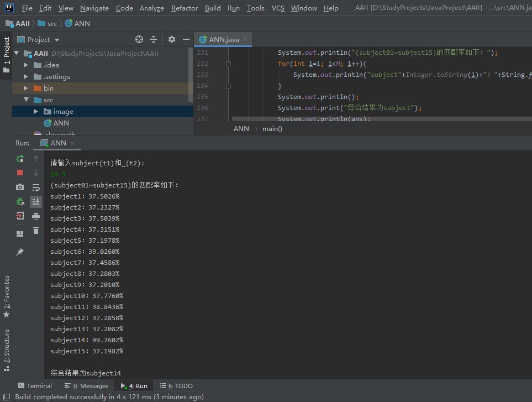Clear all console output with trash icon
This screenshot has height=402, width=532.
tap(36, 231)
